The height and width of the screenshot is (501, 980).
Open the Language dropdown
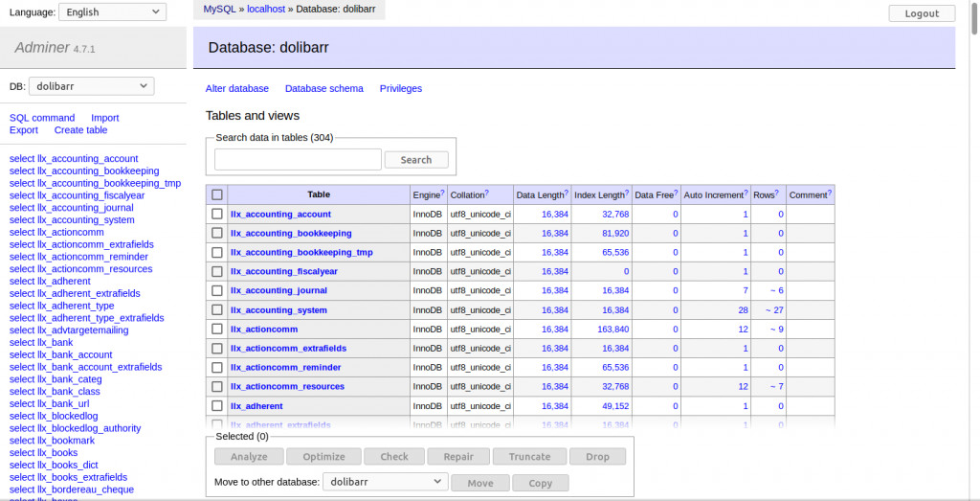(x=112, y=12)
